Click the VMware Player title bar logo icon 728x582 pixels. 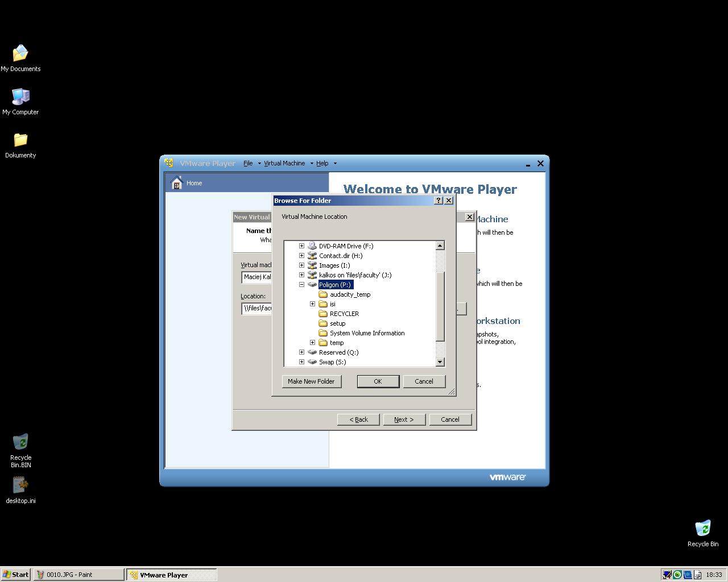coord(169,163)
